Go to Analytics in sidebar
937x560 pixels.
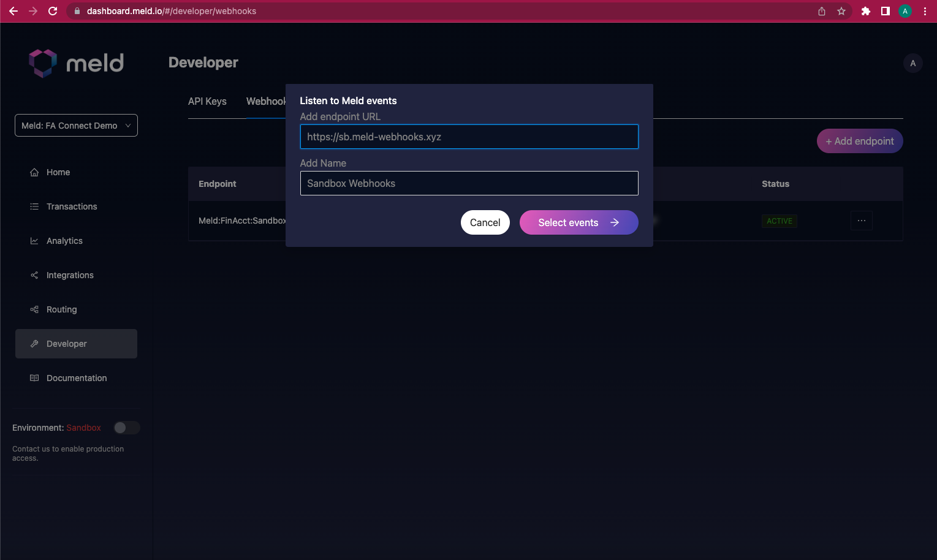coord(76,241)
